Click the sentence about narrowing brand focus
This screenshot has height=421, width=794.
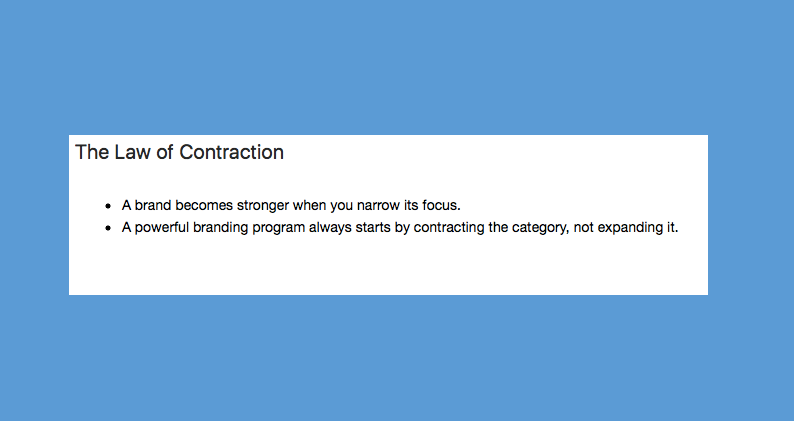[x=291, y=206]
